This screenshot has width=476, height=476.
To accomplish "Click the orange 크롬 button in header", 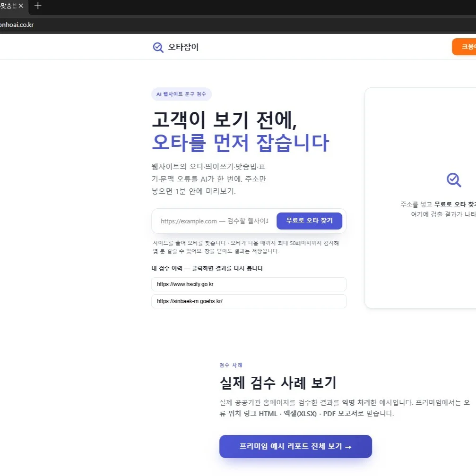I will point(464,47).
